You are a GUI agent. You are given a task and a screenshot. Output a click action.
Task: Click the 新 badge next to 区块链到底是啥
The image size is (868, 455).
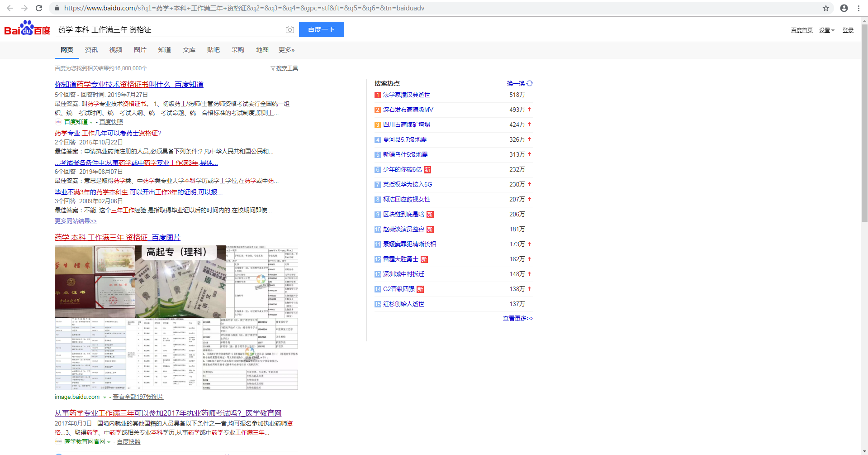pyautogui.click(x=430, y=215)
